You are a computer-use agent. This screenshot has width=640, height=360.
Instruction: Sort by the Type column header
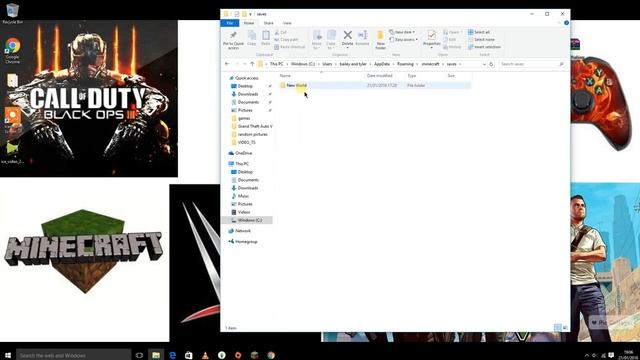tap(411, 76)
